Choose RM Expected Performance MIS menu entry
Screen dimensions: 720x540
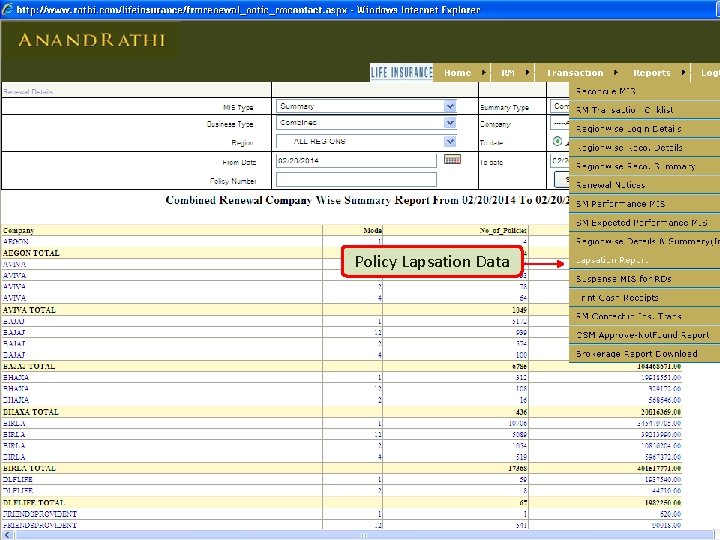coord(644,222)
